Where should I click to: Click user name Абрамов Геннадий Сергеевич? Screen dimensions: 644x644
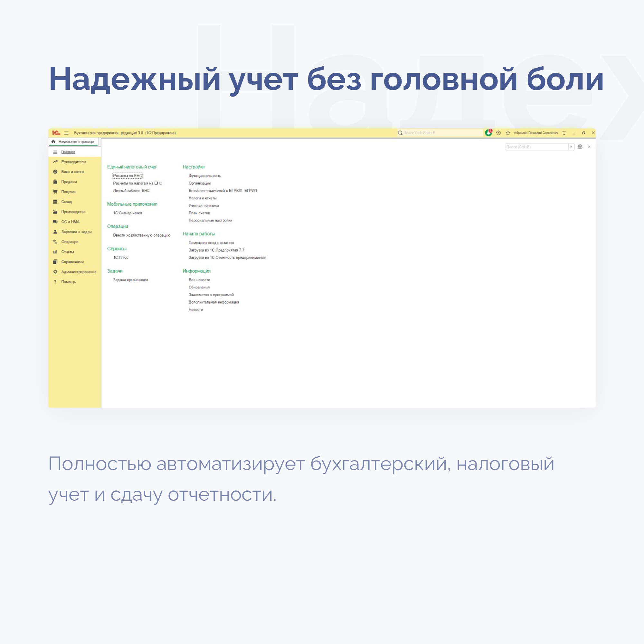(x=536, y=133)
